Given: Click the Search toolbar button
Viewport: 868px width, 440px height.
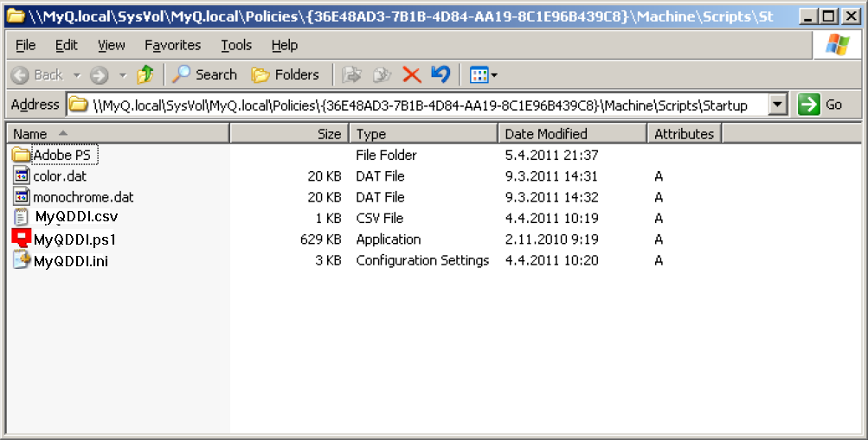Looking at the screenshot, I should tap(205, 75).
